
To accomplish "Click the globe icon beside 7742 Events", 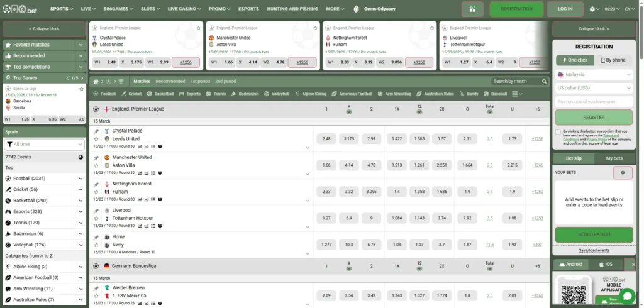I will pos(81,157).
